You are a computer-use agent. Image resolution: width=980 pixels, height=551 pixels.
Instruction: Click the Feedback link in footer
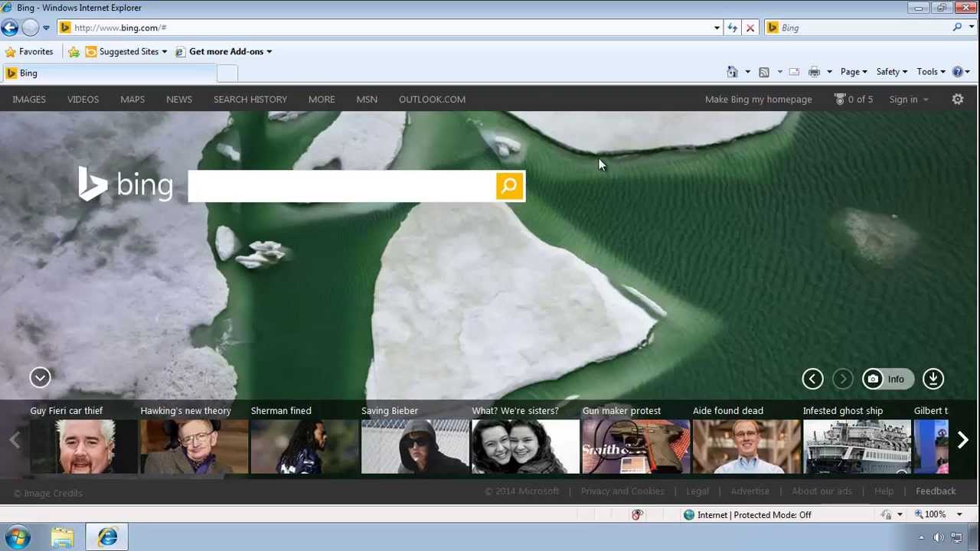tap(936, 491)
